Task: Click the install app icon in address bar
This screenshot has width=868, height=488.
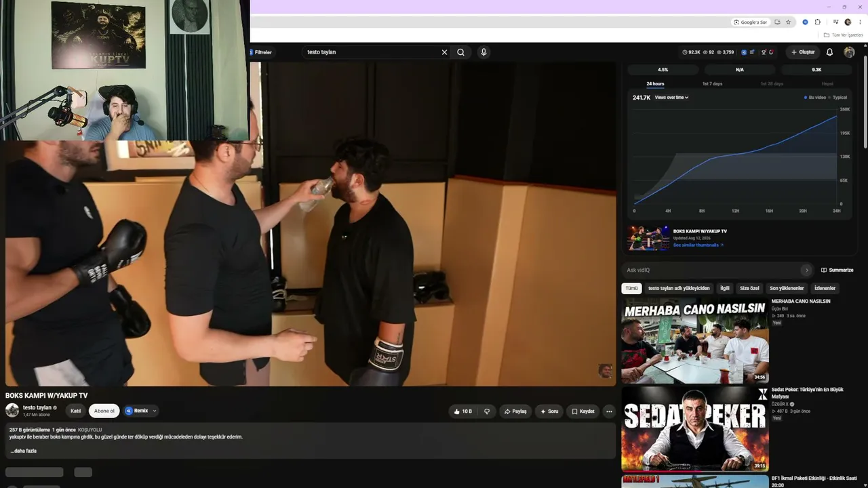Action: coord(777,22)
